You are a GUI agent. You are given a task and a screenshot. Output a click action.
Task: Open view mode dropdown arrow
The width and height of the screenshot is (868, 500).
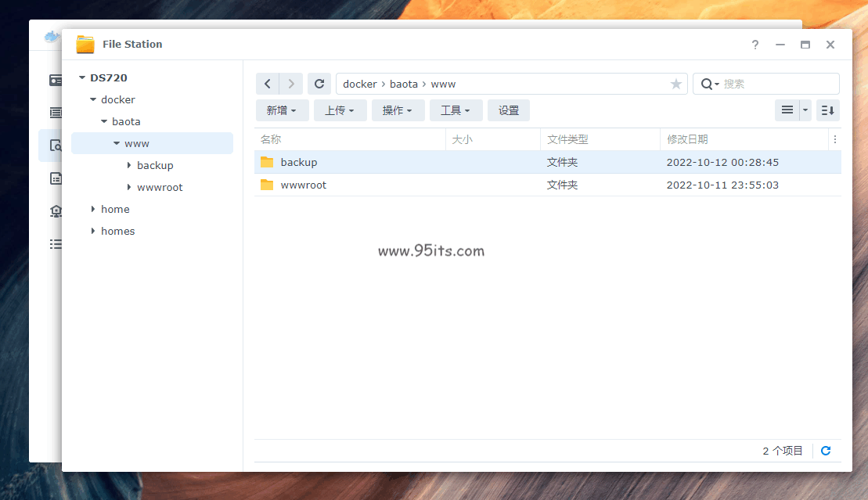tap(805, 110)
